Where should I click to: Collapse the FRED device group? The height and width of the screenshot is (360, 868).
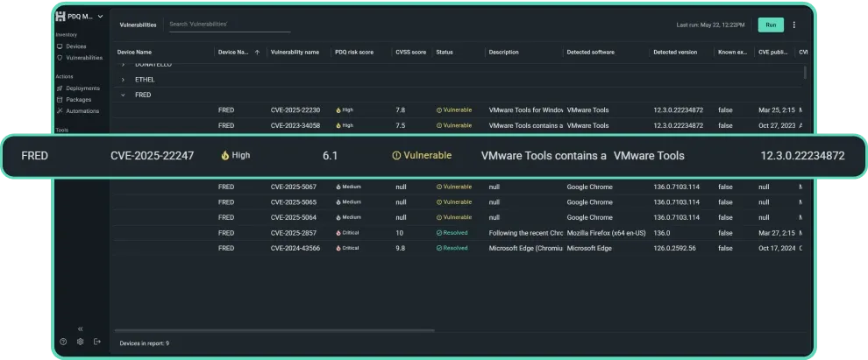(x=123, y=95)
